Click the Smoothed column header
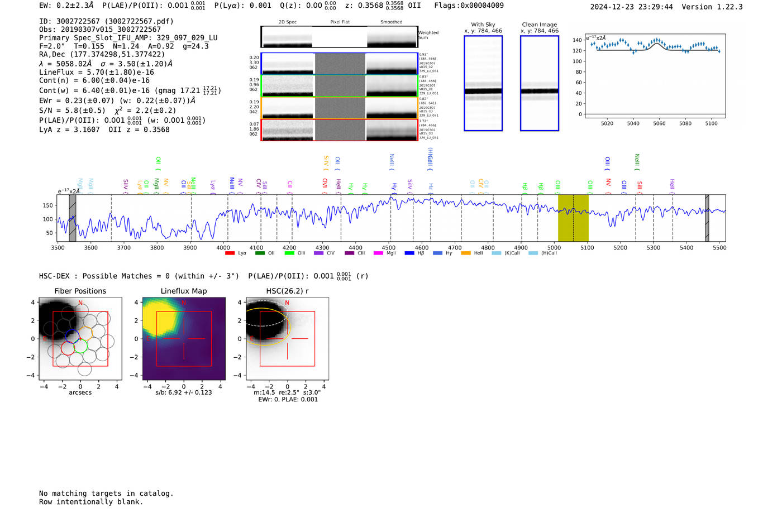 (x=391, y=22)
